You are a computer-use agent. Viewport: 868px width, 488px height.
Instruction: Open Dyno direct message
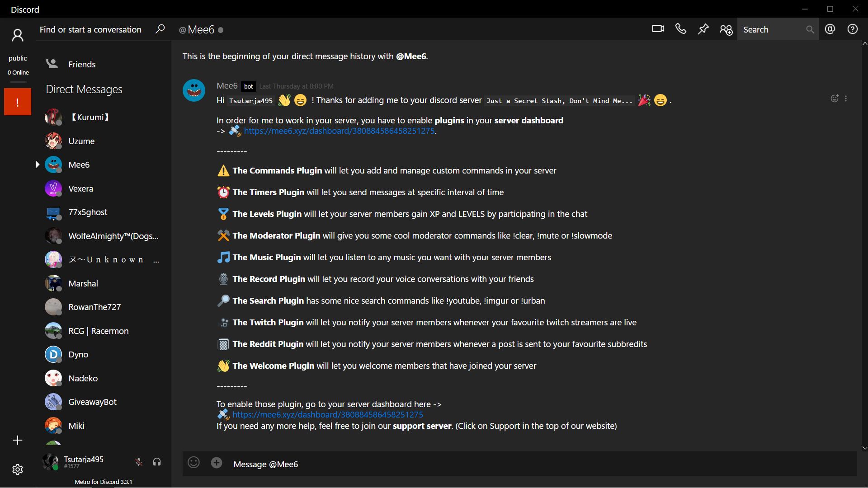pyautogui.click(x=104, y=354)
